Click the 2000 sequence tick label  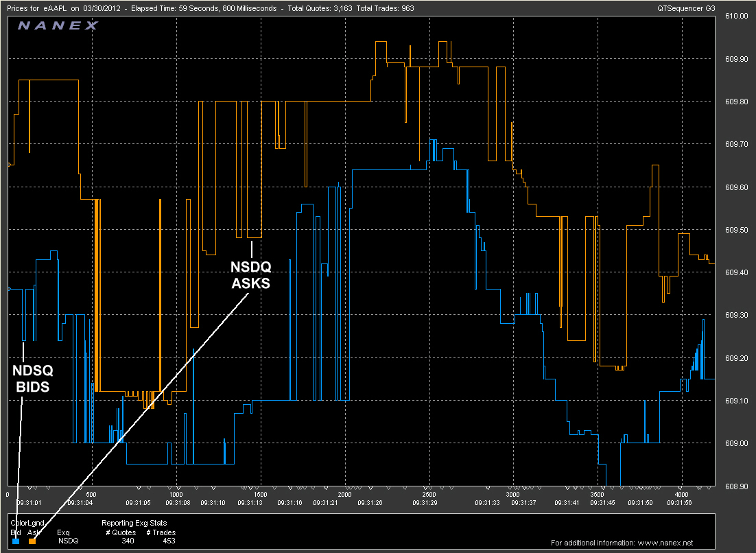345,494
